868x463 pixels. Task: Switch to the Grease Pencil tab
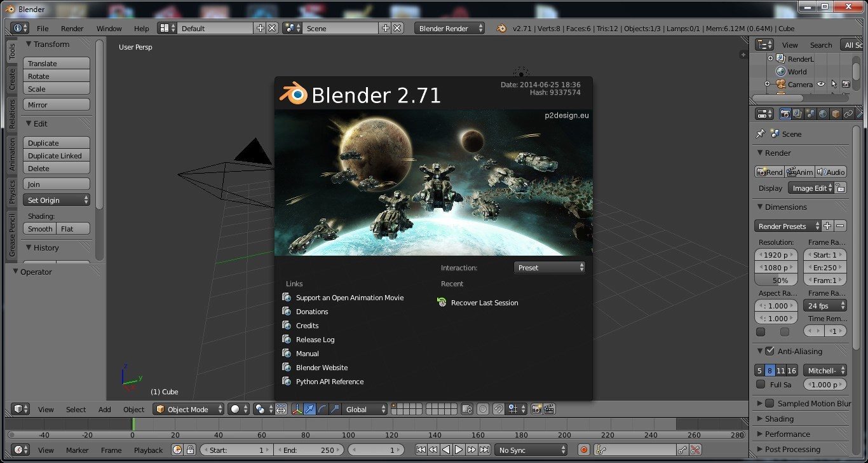point(11,235)
